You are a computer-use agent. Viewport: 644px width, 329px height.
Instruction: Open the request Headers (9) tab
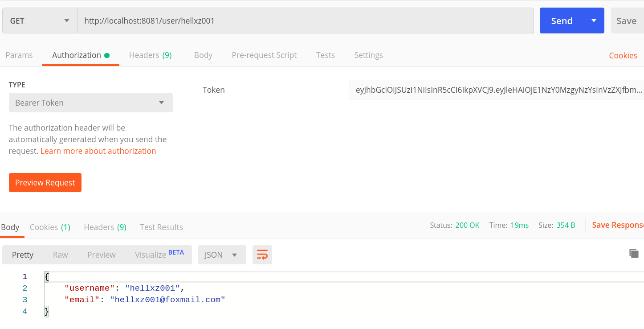[x=150, y=55]
